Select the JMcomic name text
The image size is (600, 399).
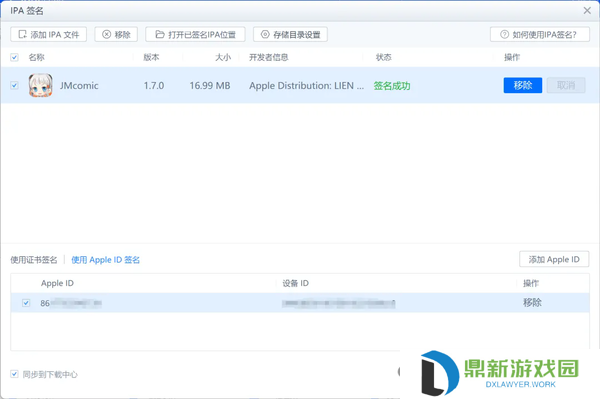(x=79, y=85)
